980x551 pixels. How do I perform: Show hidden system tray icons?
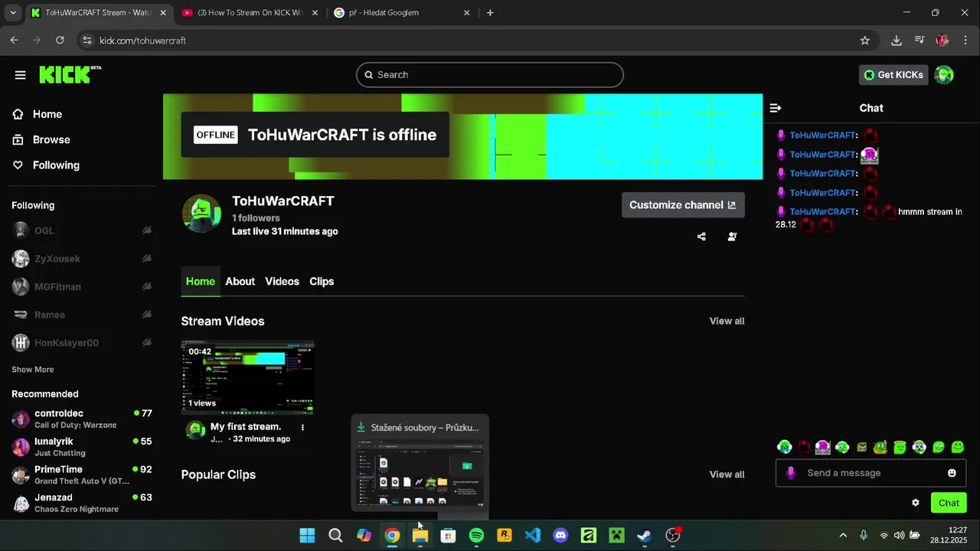coord(843,536)
